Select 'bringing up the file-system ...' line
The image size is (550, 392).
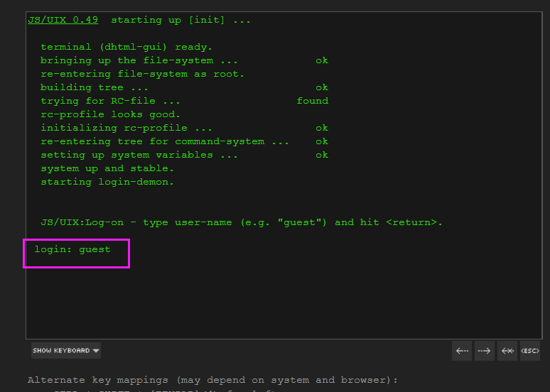139,60
